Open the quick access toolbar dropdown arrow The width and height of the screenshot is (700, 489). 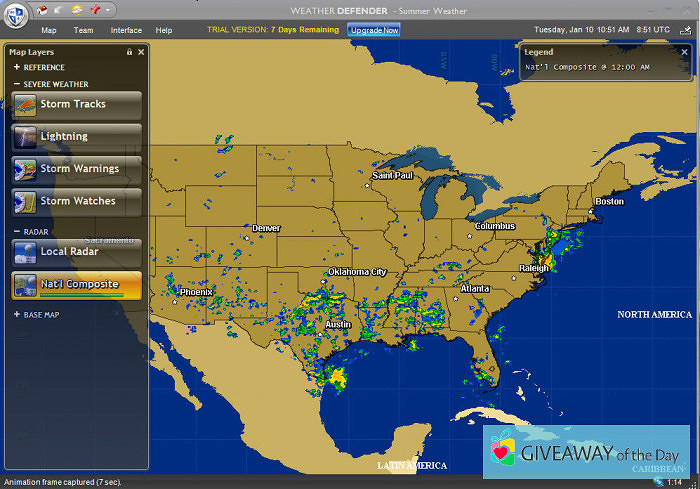(107, 10)
